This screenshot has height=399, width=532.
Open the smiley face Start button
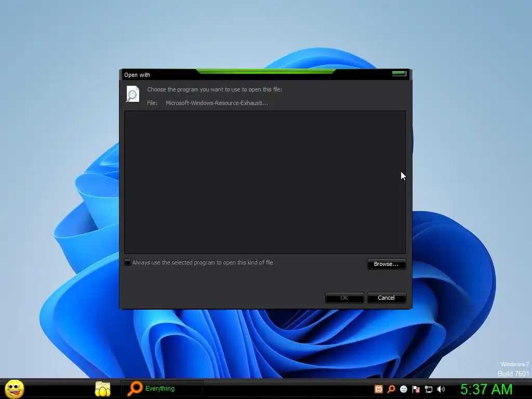[14, 389]
